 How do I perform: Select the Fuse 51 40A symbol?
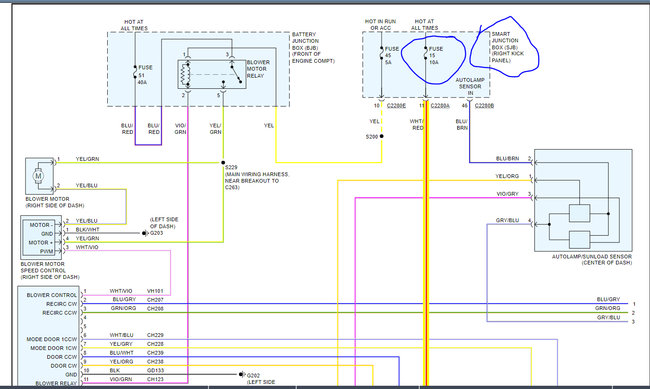point(135,74)
